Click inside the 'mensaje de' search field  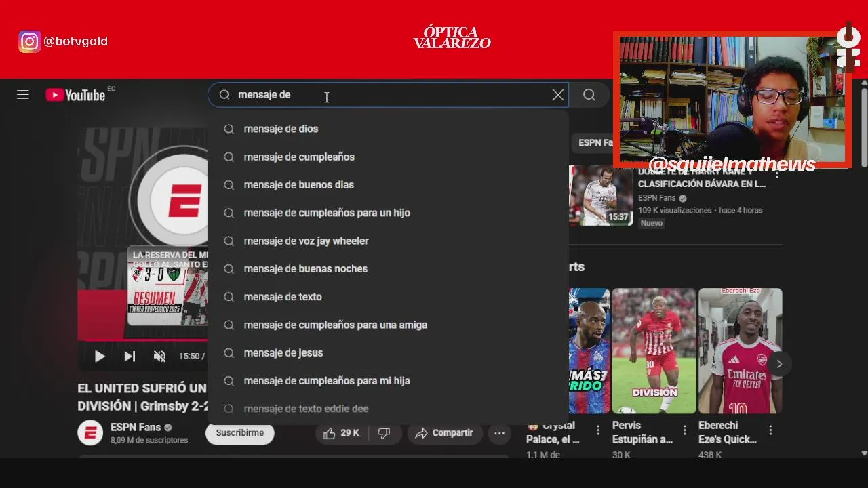387,95
